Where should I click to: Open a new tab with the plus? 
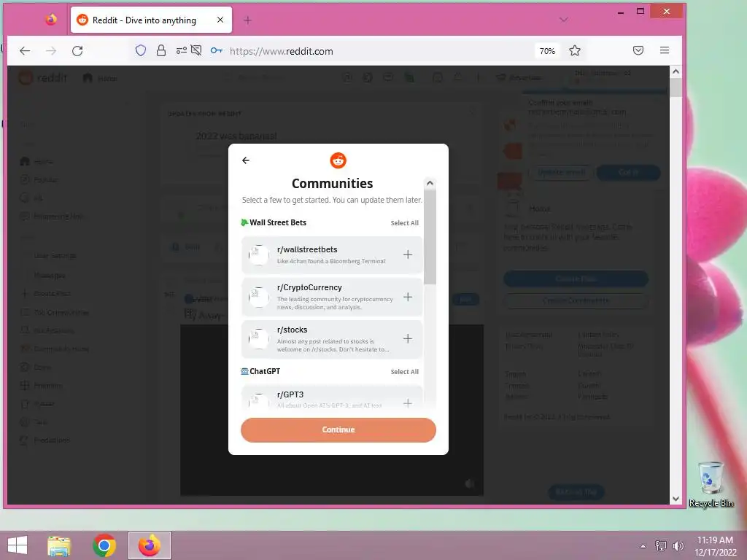point(248,20)
